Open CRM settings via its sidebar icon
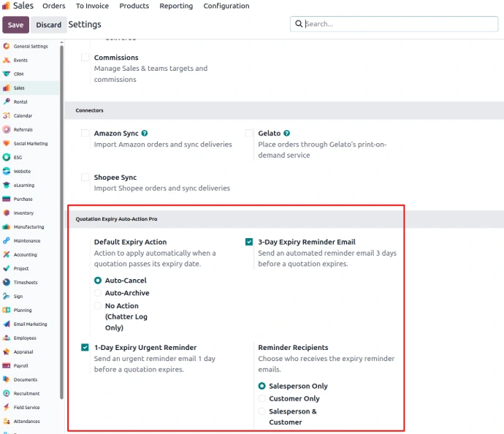This screenshot has width=504, height=434. tap(7, 74)
